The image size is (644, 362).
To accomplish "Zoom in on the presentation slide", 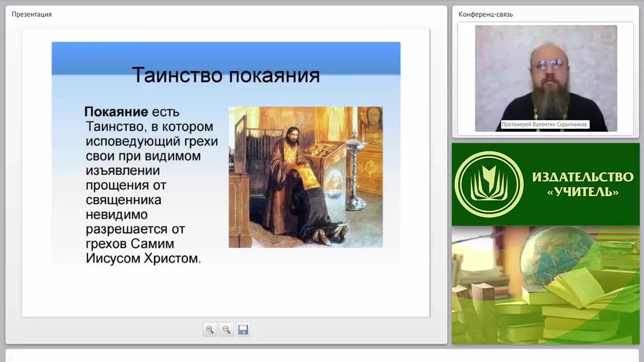I will [210, 330].
